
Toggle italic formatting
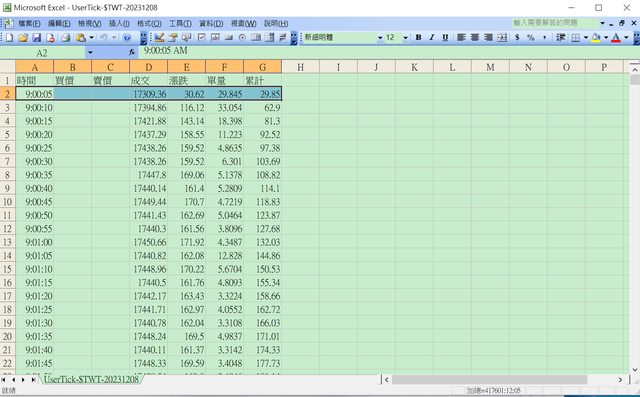tap(432, 38)
